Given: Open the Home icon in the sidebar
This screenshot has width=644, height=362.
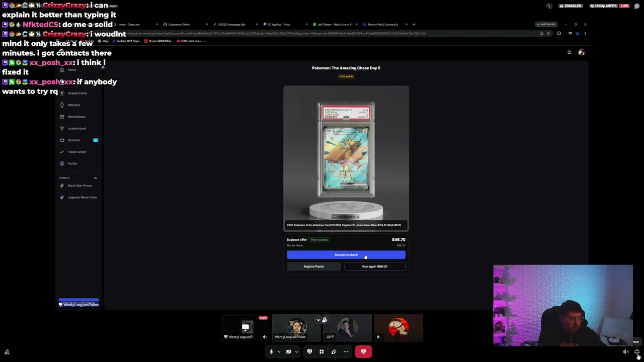Looking at the screenshot, I should pos(62,70).
